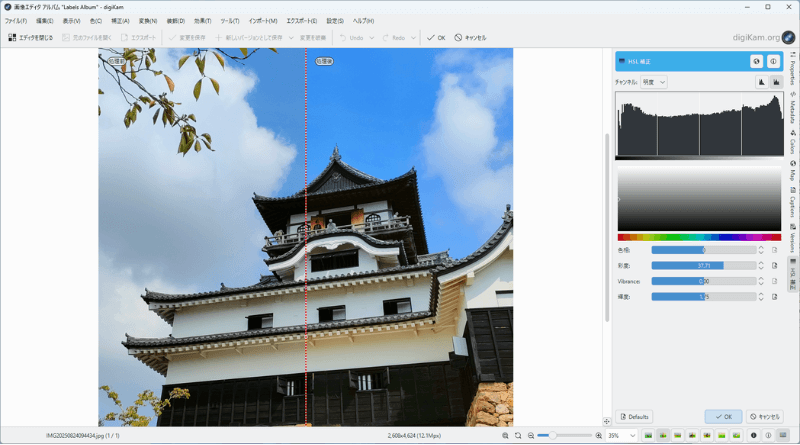Open the Undo history dropdown arrow
Screen dimensions: 800x445
point(372,38)
